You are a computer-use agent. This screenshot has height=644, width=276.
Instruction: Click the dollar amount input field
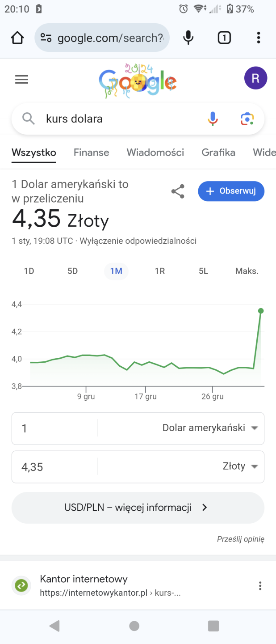(54, 428)
